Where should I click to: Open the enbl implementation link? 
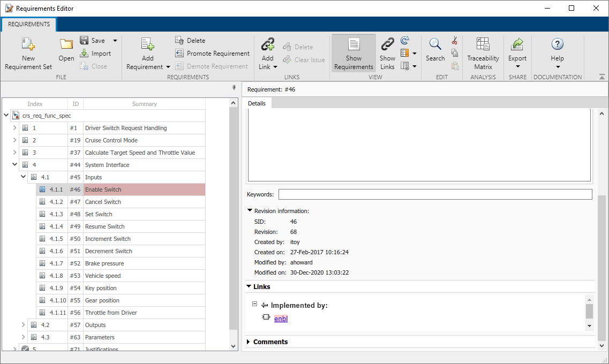tap(281, 319)
